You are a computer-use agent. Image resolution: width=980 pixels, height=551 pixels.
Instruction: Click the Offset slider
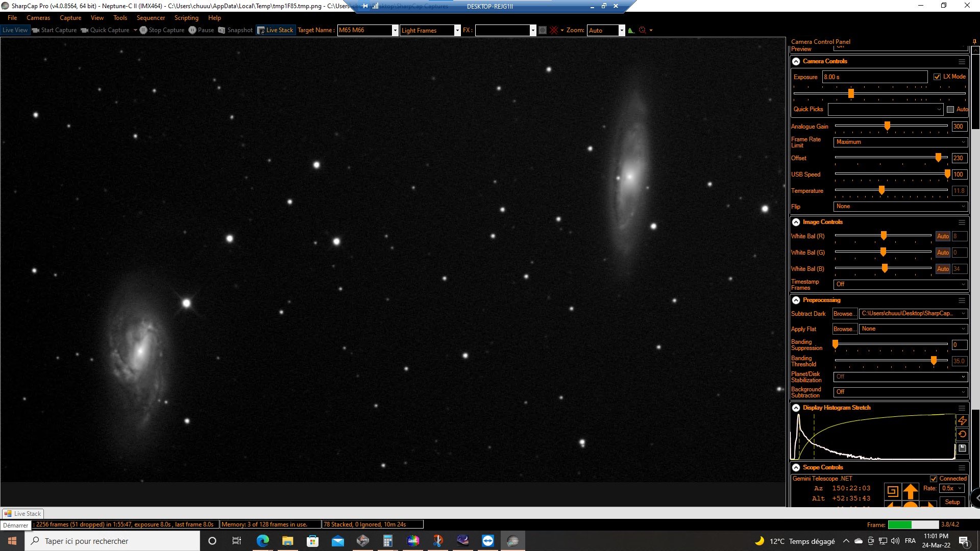(891, 158)
